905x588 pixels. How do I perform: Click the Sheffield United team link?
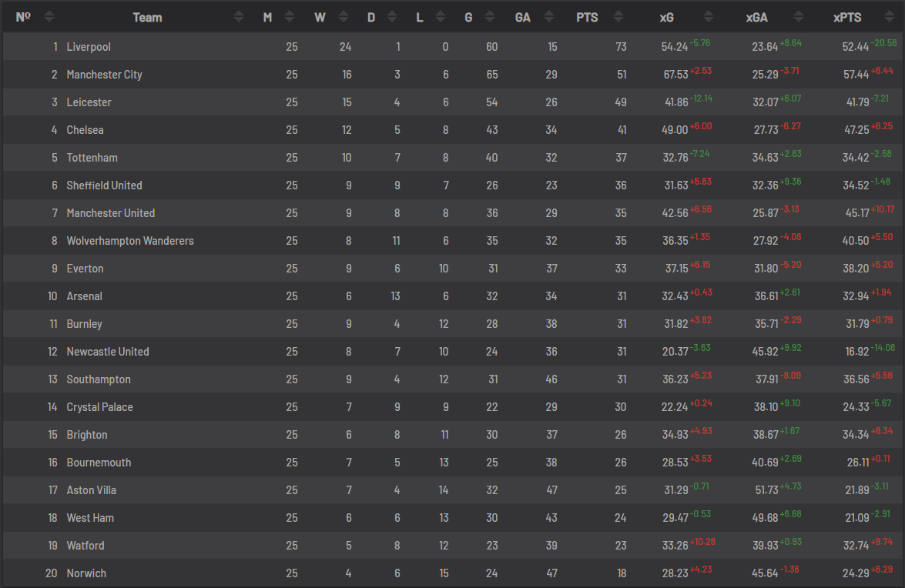tap(104, 185)
